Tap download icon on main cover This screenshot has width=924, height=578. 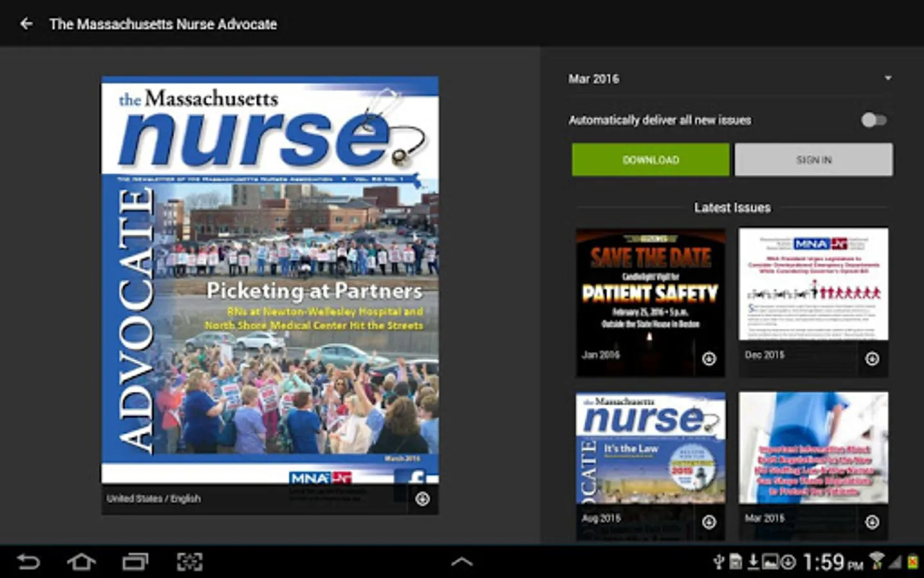[x=422, y=499]
